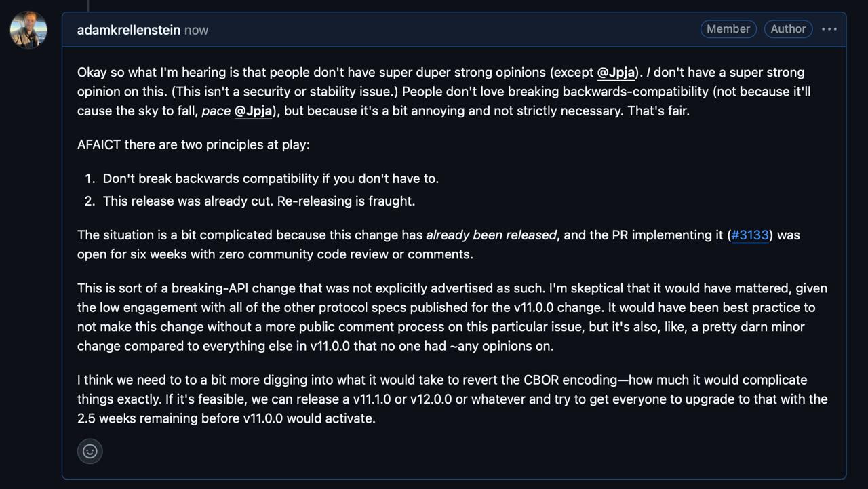
Task: Add an emoji reaction with the smiley button
Action: [90, 451]
